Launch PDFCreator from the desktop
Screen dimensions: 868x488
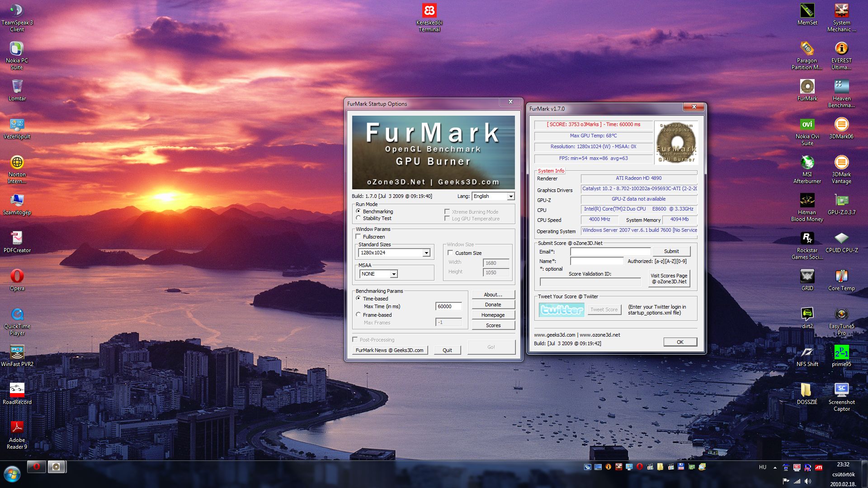[17, 242]
